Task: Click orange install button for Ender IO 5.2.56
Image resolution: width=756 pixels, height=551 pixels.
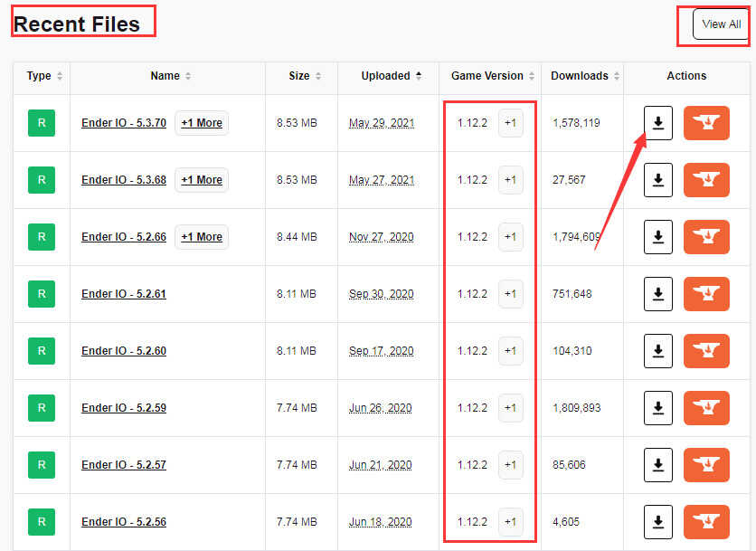Action: tap(706, 521)
